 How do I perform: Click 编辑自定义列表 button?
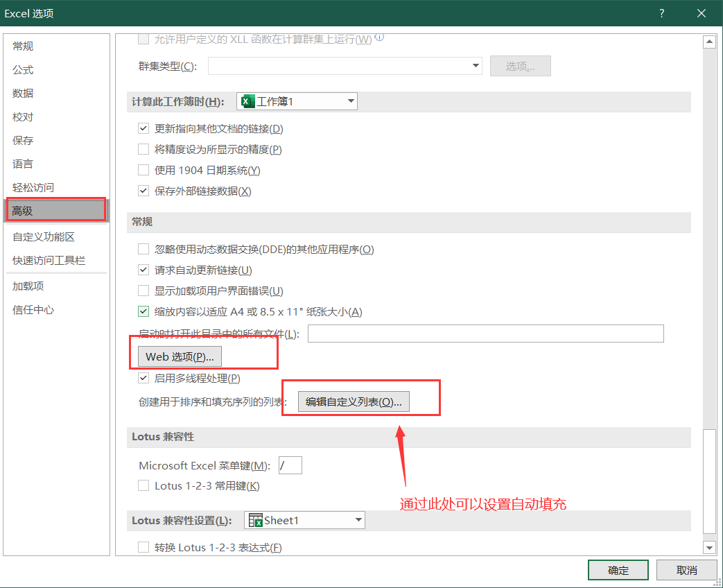(x=354, y=401)
